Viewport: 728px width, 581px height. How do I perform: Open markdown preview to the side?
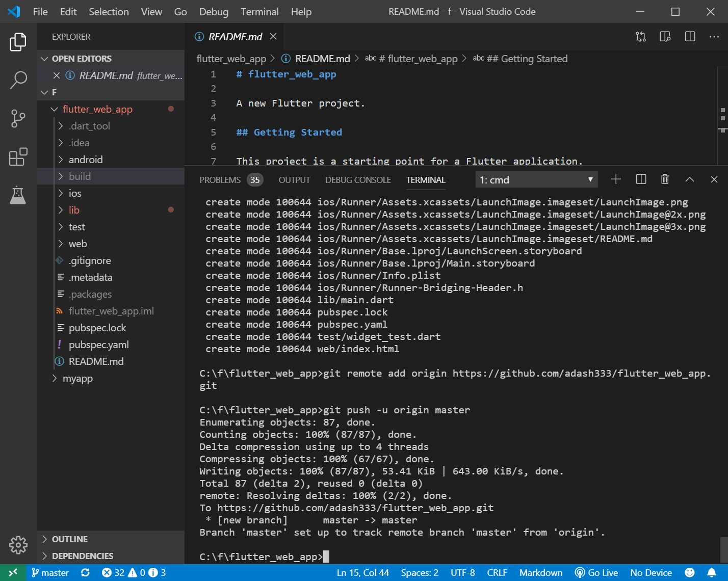pos(665,37)
